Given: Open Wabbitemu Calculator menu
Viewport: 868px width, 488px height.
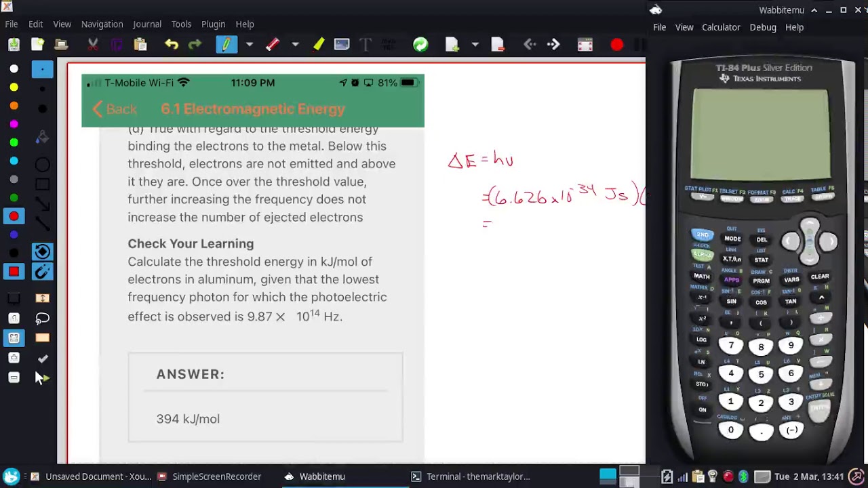Looking at the screenshot, I should pyautogui.click(x=721, y=27).
